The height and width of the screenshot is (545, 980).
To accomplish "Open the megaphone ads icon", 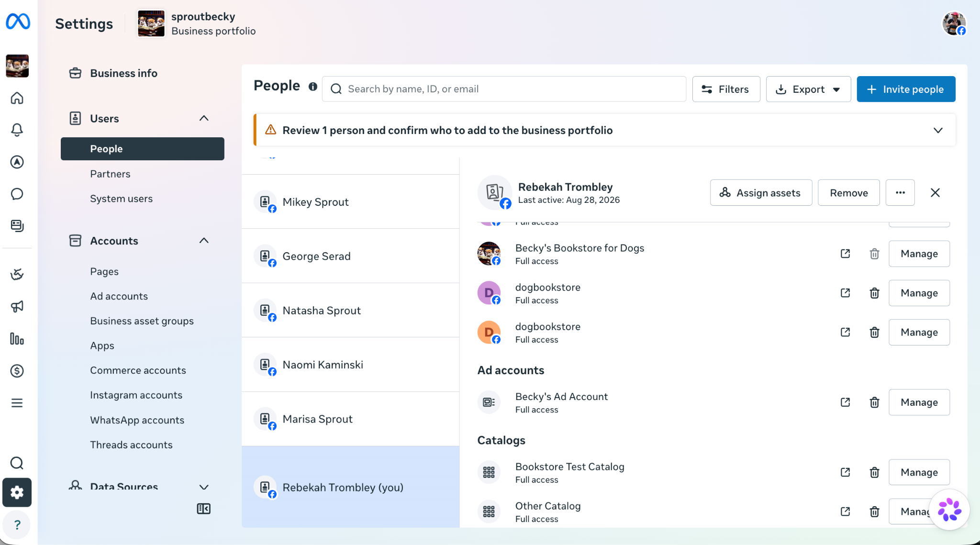I will point(17,306).
